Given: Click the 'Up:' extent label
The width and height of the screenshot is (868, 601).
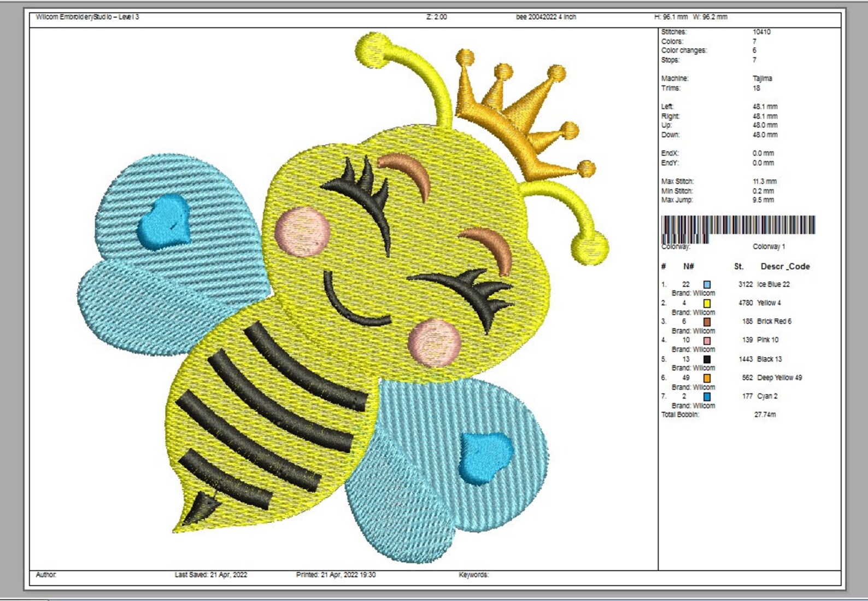Looking at the screenshot, I should pyautogui.click(x=666, y=125).
